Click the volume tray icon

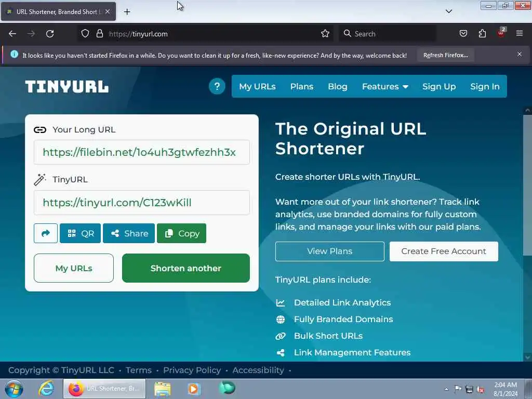pyautogui.click(x=481, y=389)
